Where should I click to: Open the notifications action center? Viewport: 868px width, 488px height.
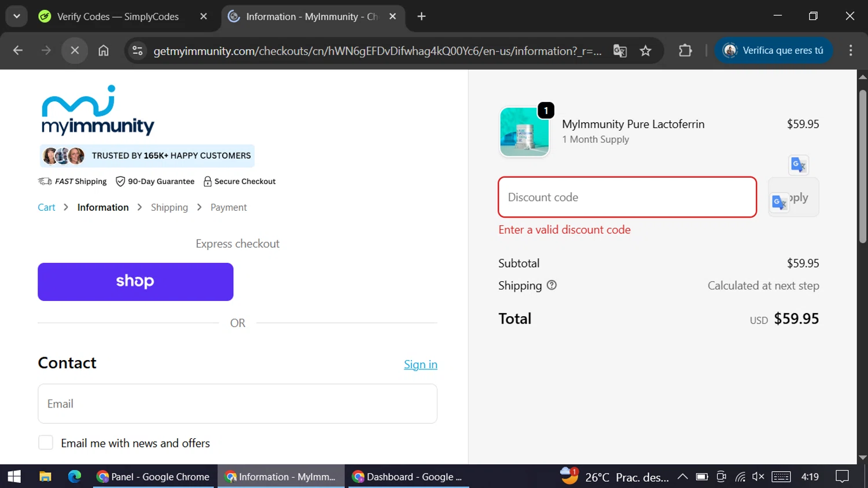tap(843, 476)
